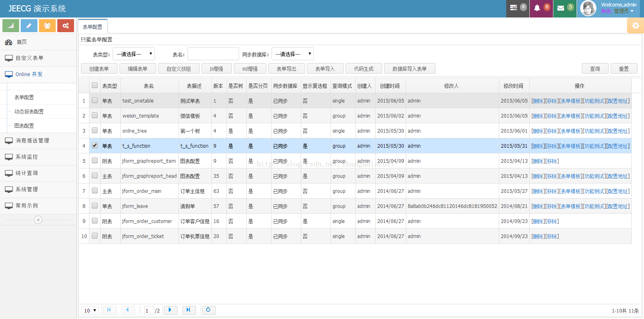The height and width of the screenshot is (319, 644).
Task: Open the bell notifications icon
Action: [x=537, y=8]
